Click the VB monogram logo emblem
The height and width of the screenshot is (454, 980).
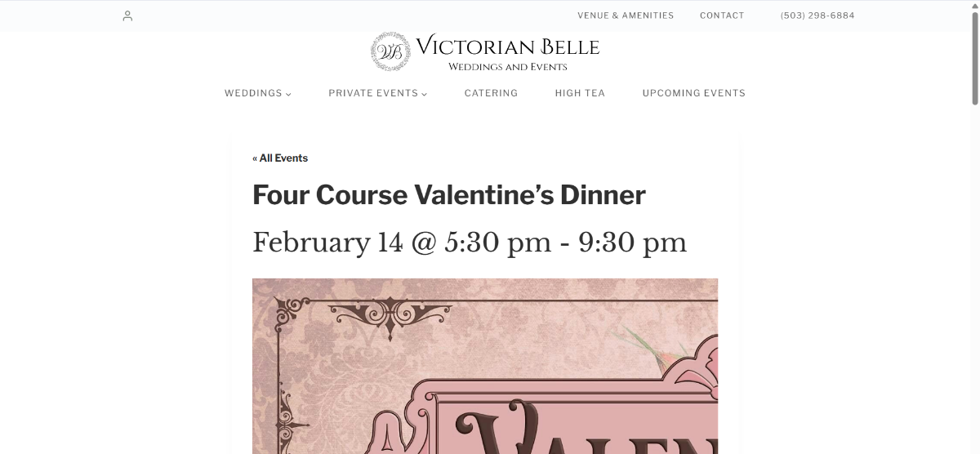click(390, 51)
